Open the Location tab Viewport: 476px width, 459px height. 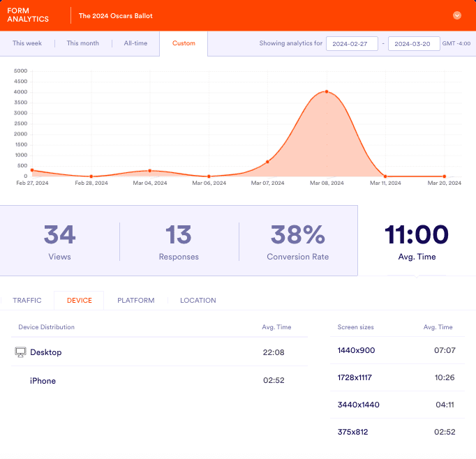pyautogui.click(x=198, y=301)
